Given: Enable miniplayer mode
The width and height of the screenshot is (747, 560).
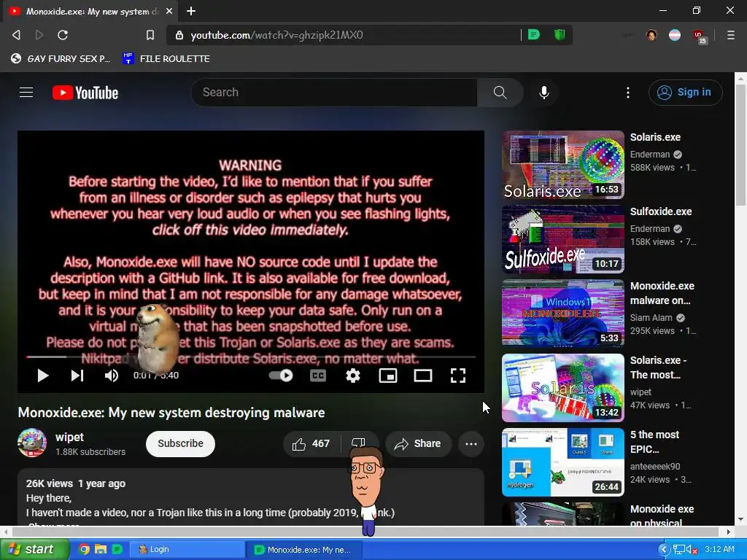Looking at the screenshot, I should (388, 376).
